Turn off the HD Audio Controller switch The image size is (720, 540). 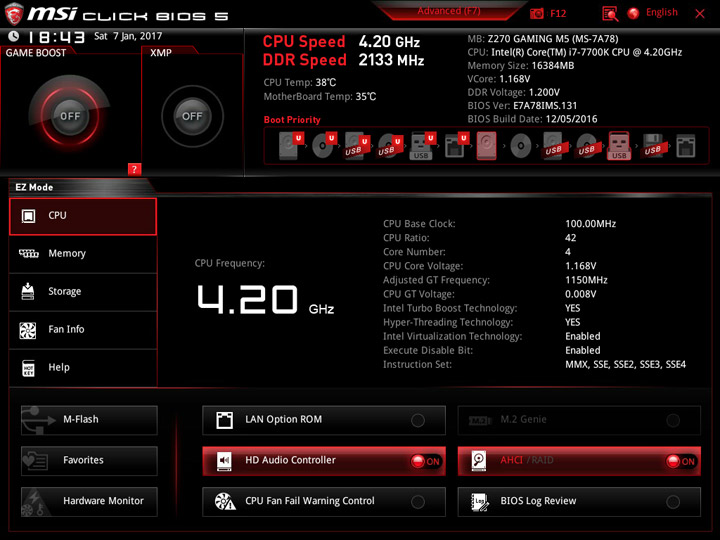[x=426, y=461]
